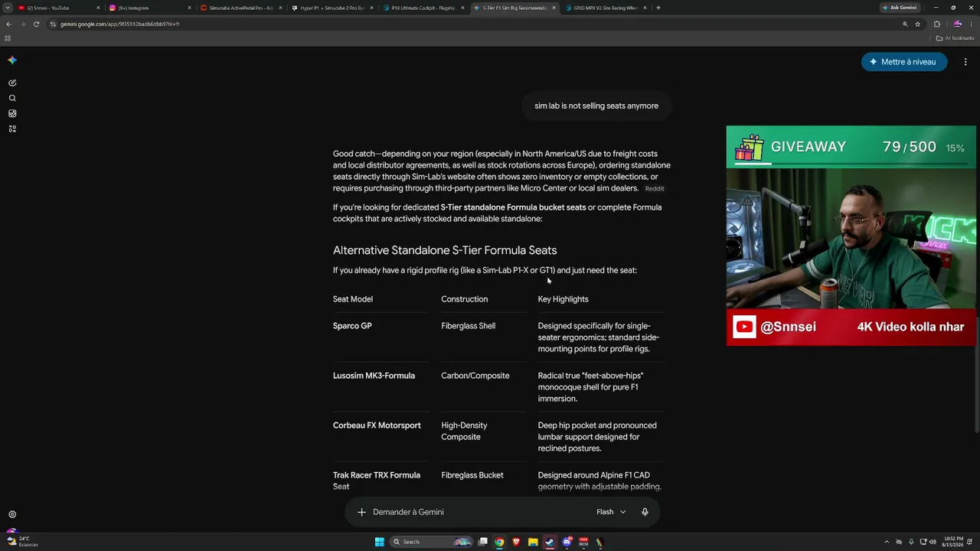Click the Ask Gemini browser button
This screenshot has width=980, height=551.
pos(900,8)
